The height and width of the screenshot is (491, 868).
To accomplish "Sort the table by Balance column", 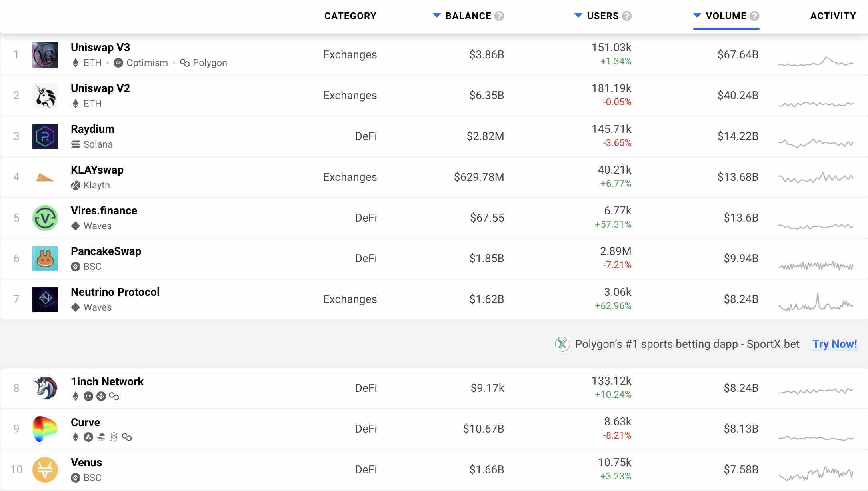I will tap(468, 16).
